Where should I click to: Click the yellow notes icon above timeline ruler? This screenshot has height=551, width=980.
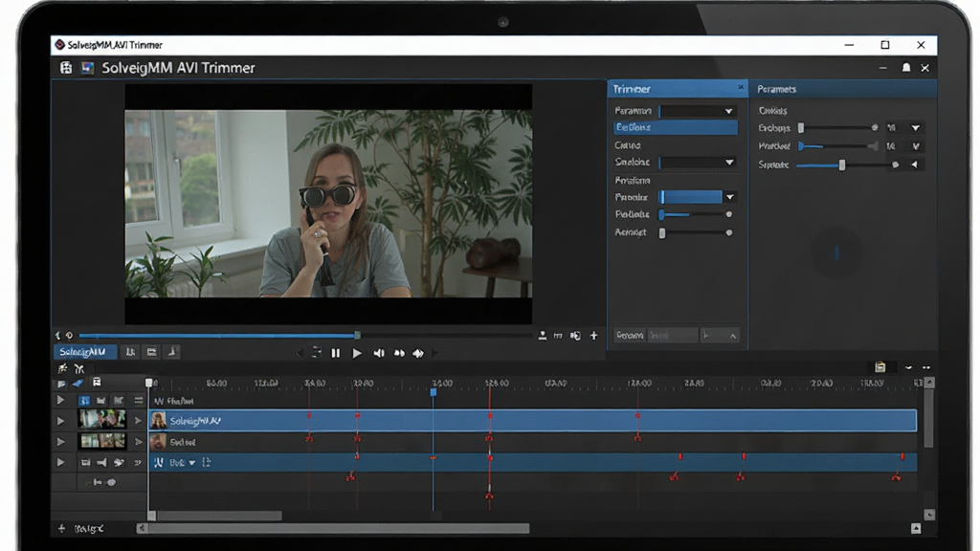click(x=880, y=367)
